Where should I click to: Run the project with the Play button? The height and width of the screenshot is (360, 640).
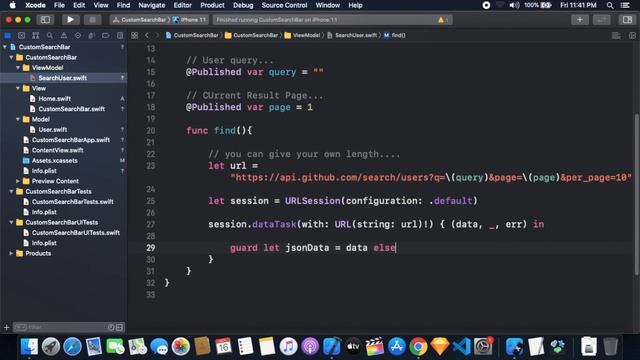pos(70,20)
